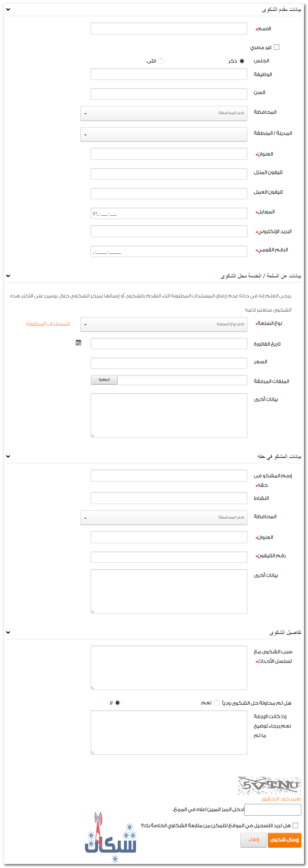308x868 pixels.
Task: Open the اختر المحافظة dropdown
Action: pyautogui.click(x=164, y=113)
